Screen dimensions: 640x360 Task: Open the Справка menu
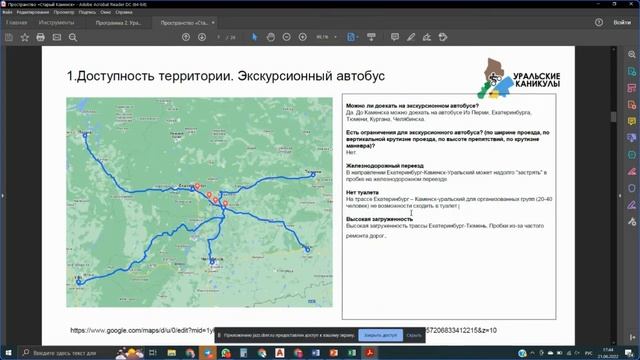[124, 12]
